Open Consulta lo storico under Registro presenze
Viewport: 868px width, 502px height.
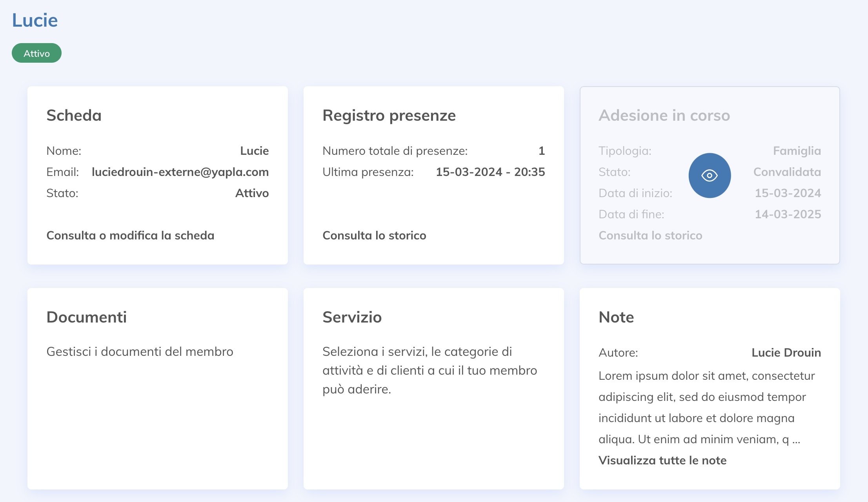coord(374,236)
